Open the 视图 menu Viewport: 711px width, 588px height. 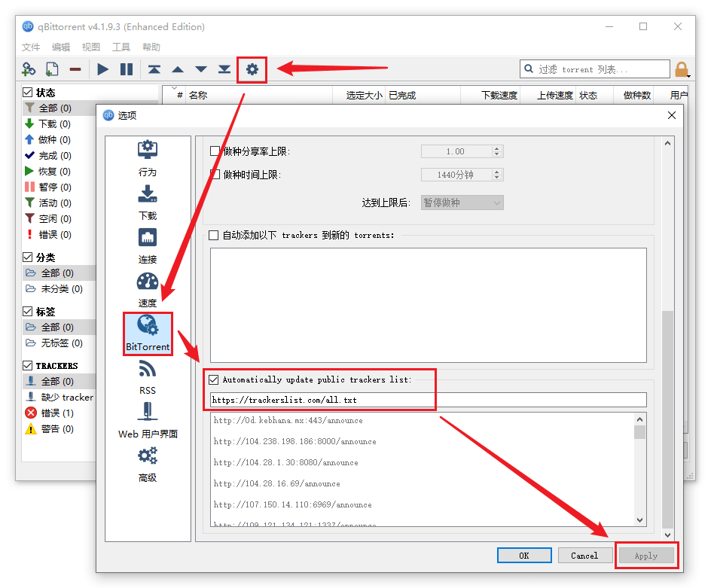[x=90, y=47]
